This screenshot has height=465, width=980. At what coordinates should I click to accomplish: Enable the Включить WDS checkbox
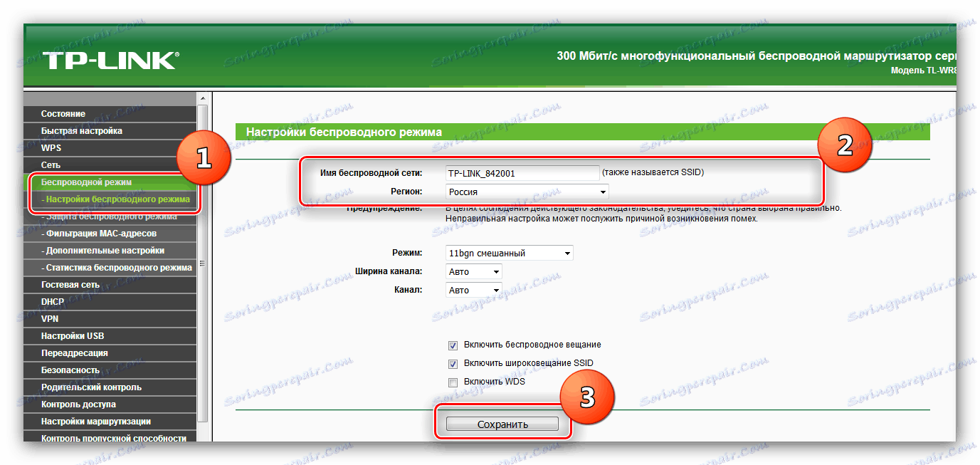(453, 382)
